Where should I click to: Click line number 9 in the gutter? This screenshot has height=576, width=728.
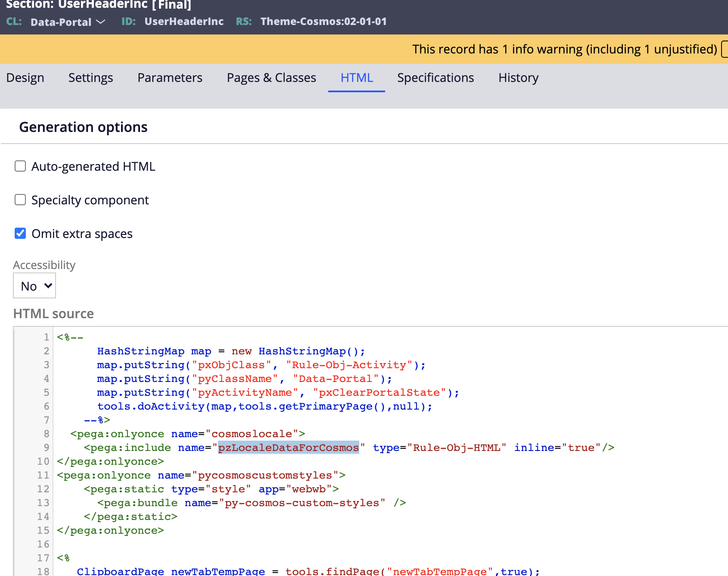(x=46, y=448)
